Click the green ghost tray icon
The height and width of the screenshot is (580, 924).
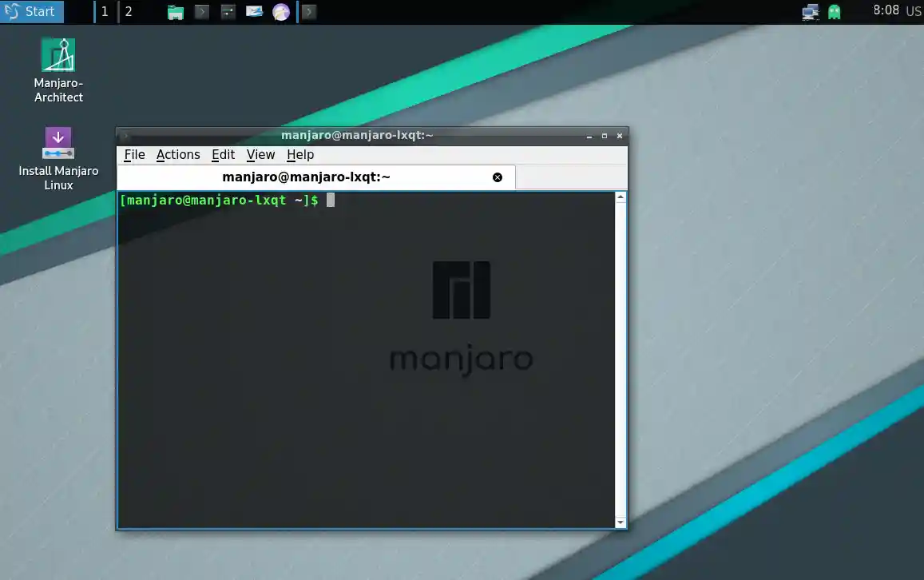835,12
